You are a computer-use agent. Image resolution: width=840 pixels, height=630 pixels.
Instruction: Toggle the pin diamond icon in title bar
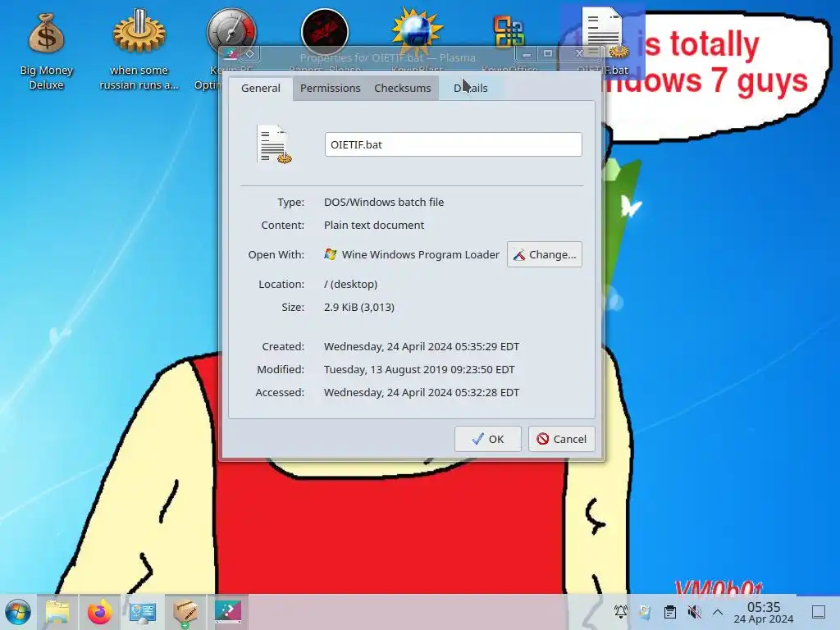tap(249, 53)
